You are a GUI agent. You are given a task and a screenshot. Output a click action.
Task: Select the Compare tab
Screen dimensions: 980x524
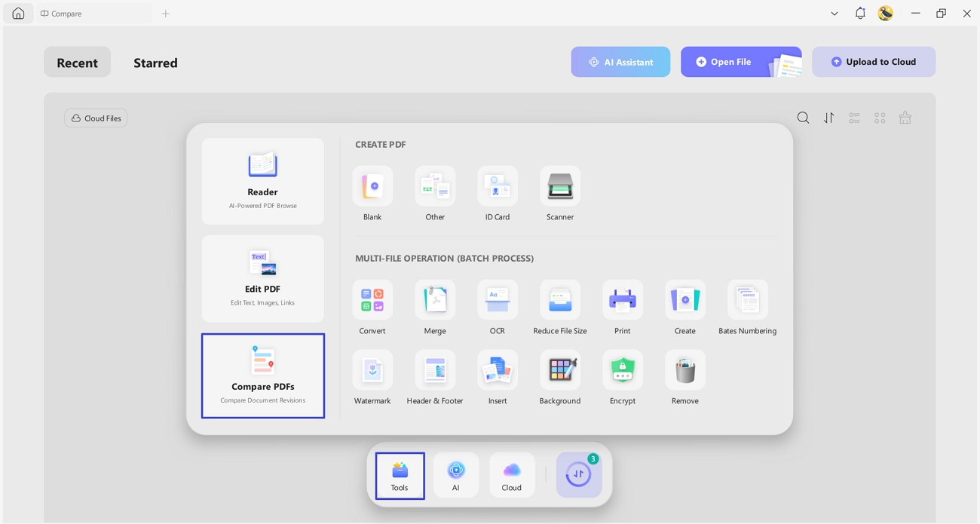click(x=93, y=14)
